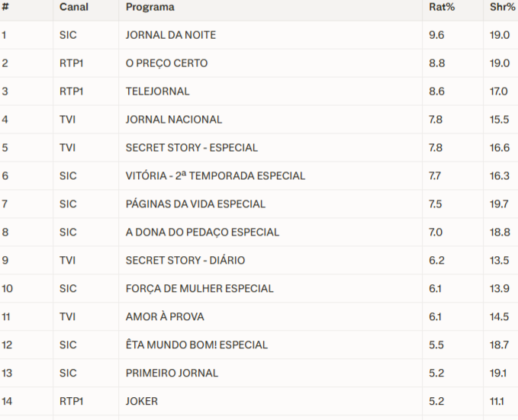
Task: Click A DONA DO PEDAÇO ESPECIAL
Action: (x=202, y=232)
